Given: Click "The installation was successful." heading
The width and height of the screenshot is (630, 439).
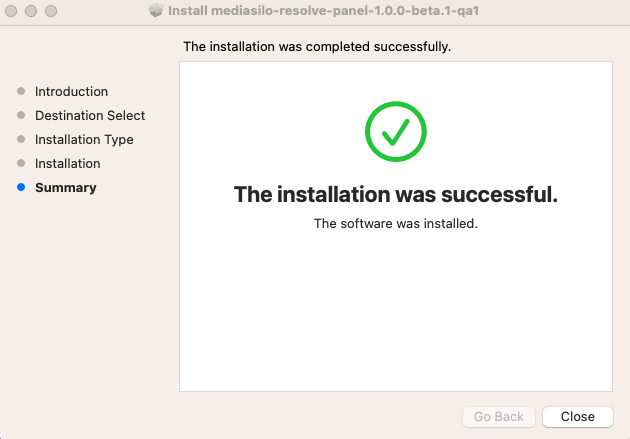Looking at the screenshot, I should (395, 194).
